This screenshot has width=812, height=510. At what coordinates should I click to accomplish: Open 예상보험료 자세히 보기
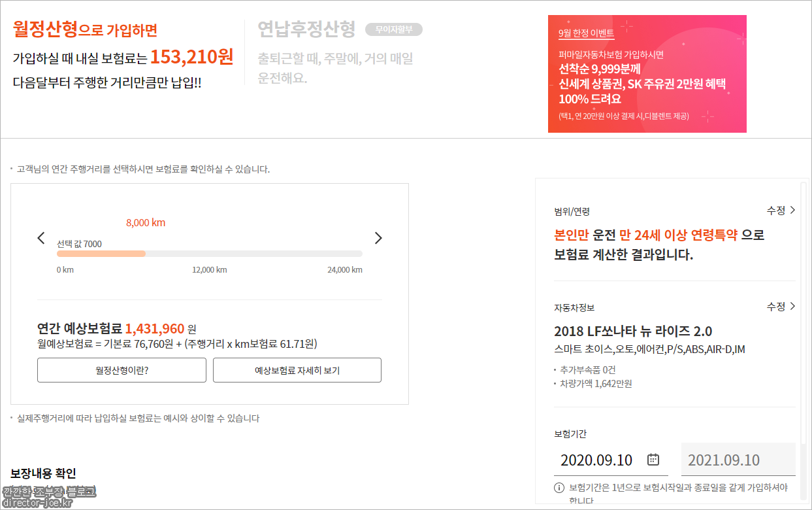coord(297,370)
